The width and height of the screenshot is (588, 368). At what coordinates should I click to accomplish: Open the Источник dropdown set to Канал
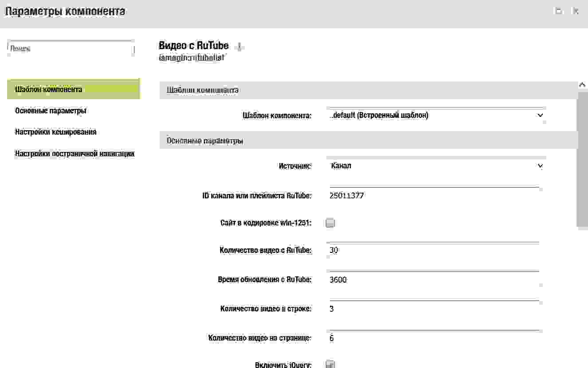[x=436, y=166]
